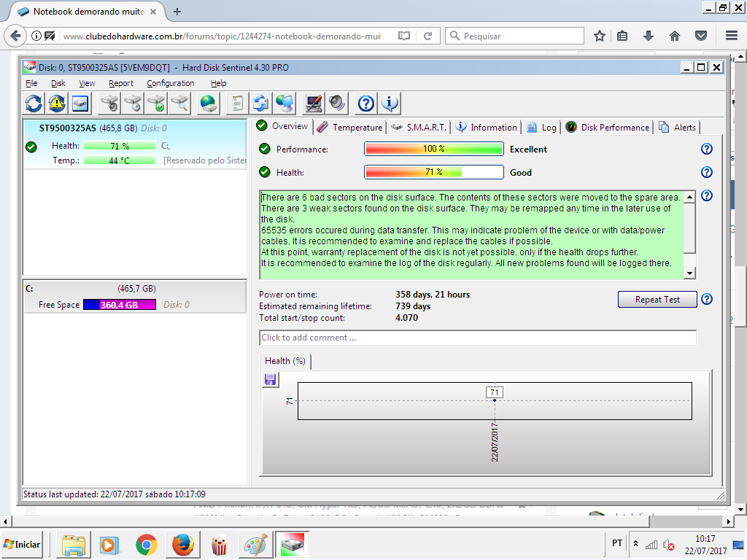Click the disk with magnifying glass icon
This screenshot has height=560, width=747.
tap(179, 104)
